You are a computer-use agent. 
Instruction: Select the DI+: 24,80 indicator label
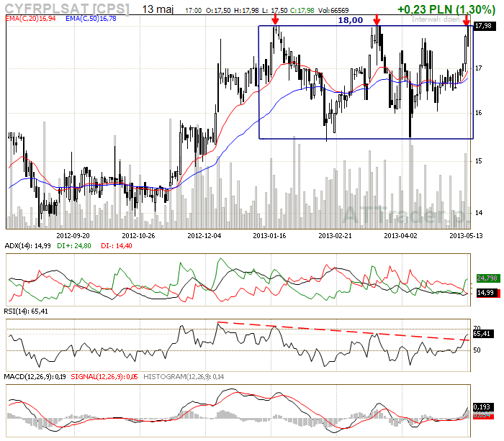[74, 246]
